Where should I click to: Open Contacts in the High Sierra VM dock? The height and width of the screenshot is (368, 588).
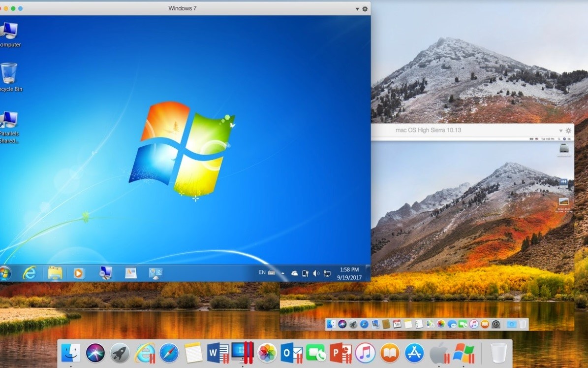(386, 324)
